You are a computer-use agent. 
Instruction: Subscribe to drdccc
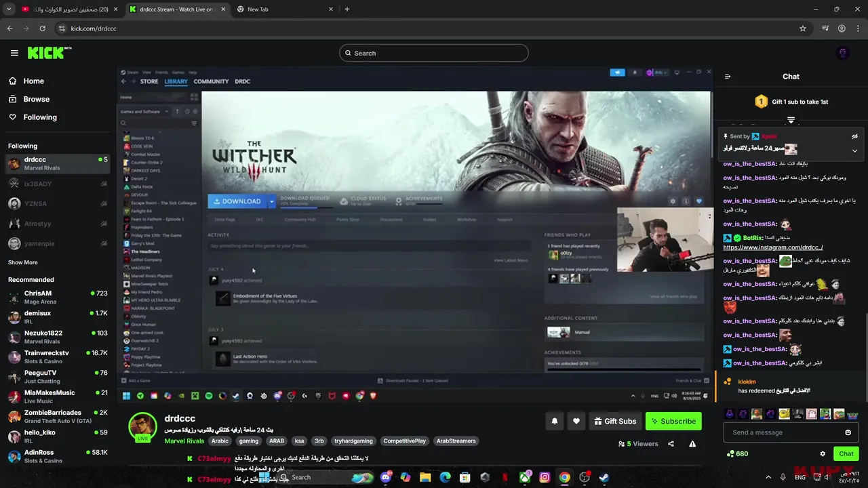click(x=673, y=421)
